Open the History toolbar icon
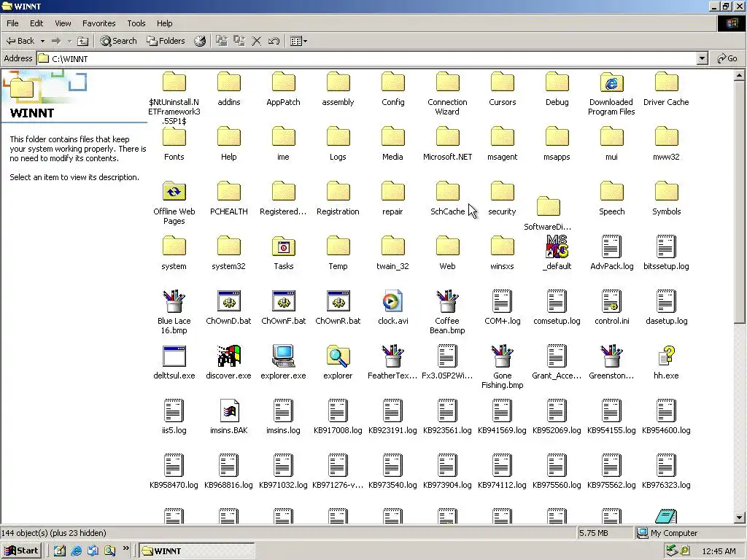This screenshot has width=747, height=560. point(200,41)
